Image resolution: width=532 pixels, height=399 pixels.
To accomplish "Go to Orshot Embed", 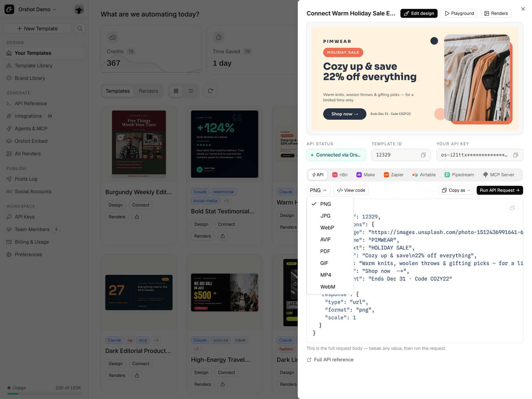I will point(44,141).
